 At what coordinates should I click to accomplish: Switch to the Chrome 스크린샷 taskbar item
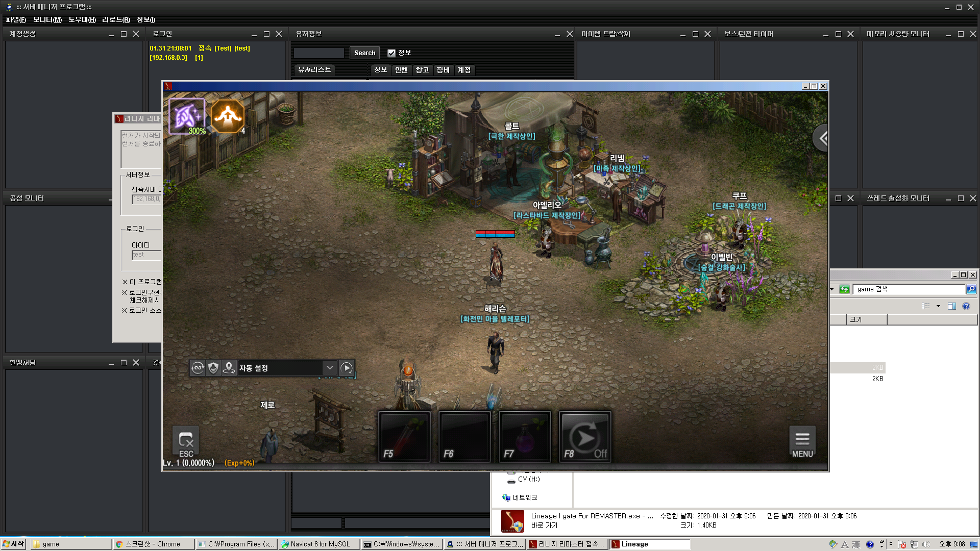(153, 544)
